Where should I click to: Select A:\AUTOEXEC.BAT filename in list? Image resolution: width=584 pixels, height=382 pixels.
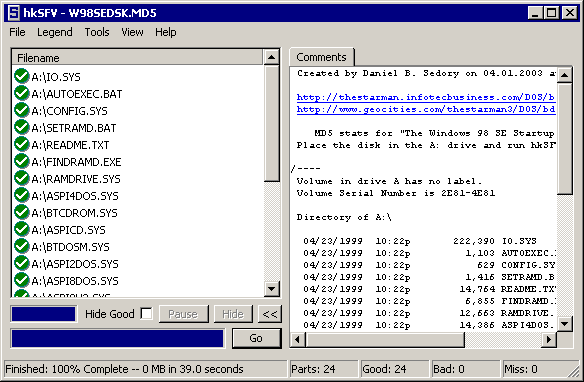coord(77,94)
